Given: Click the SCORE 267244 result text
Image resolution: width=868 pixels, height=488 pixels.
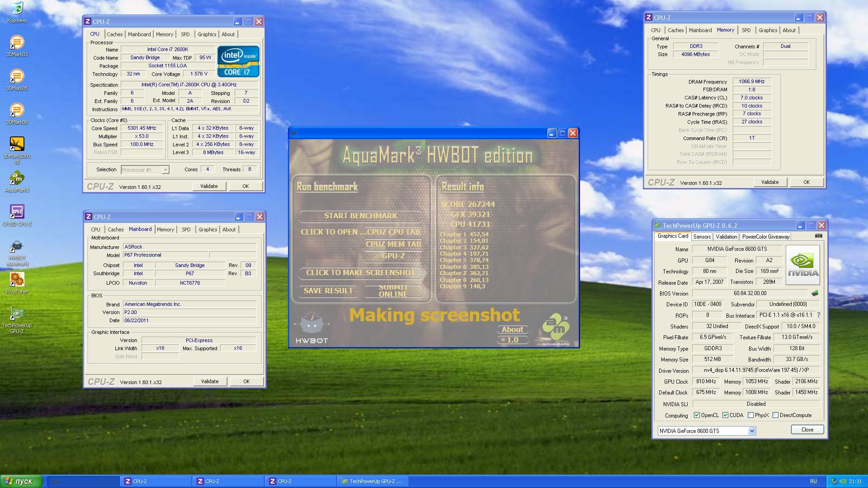Looking at the screenshot, I should point(467,204).
